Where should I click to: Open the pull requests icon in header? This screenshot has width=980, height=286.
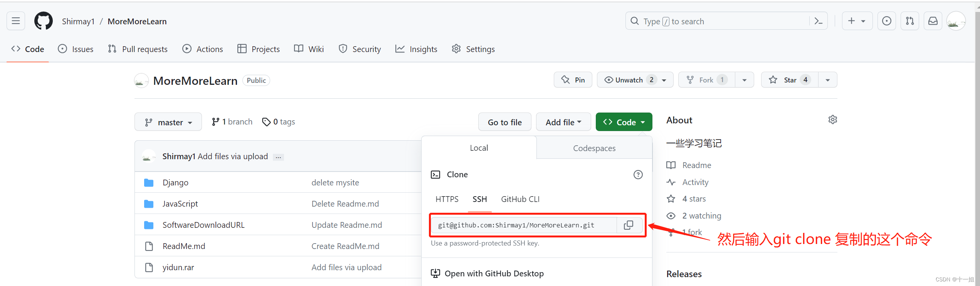[x=910, y=21]
